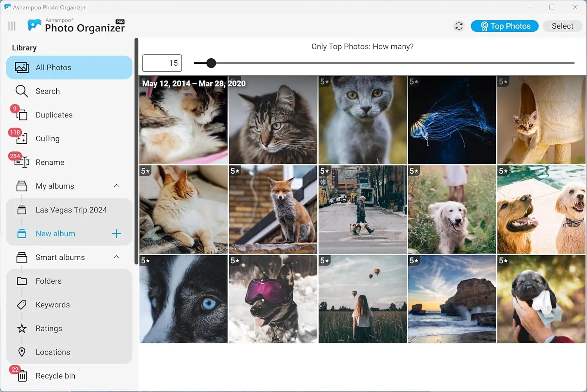Viewport: 587px width, 392px height.
Task: Create a New album with the plus button
Action: click(x=116, y=234)
